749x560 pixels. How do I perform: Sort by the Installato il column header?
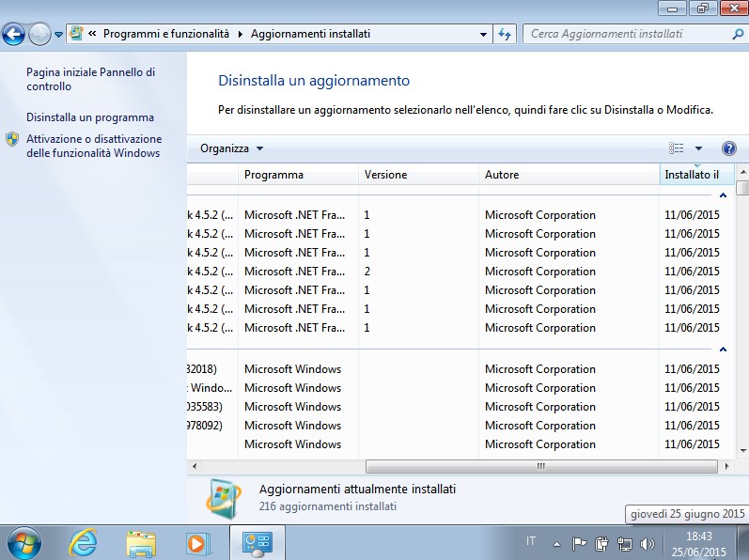(696, 175)
